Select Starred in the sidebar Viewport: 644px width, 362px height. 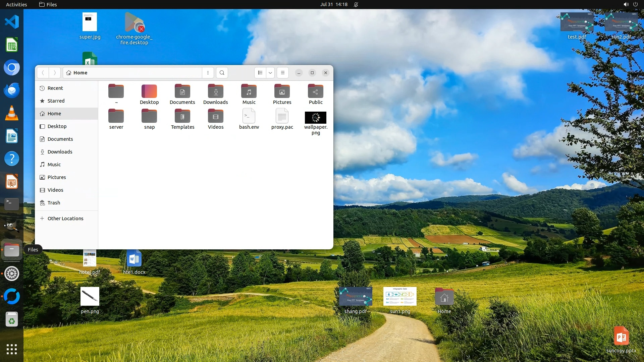[56, 101]
